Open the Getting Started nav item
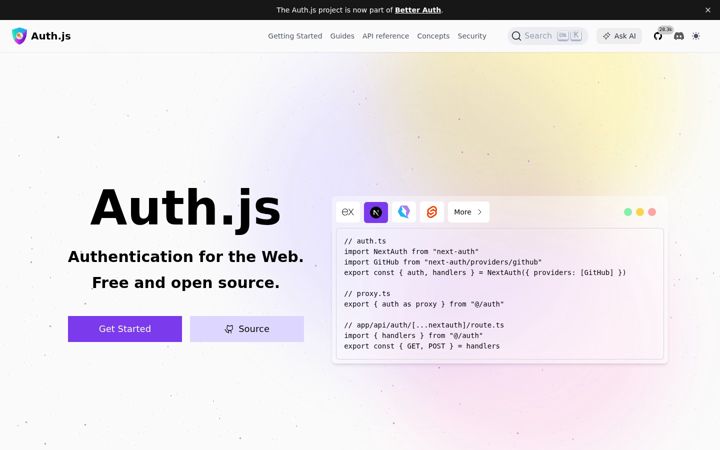The image size is (720, 450). [x=295, y=36]
